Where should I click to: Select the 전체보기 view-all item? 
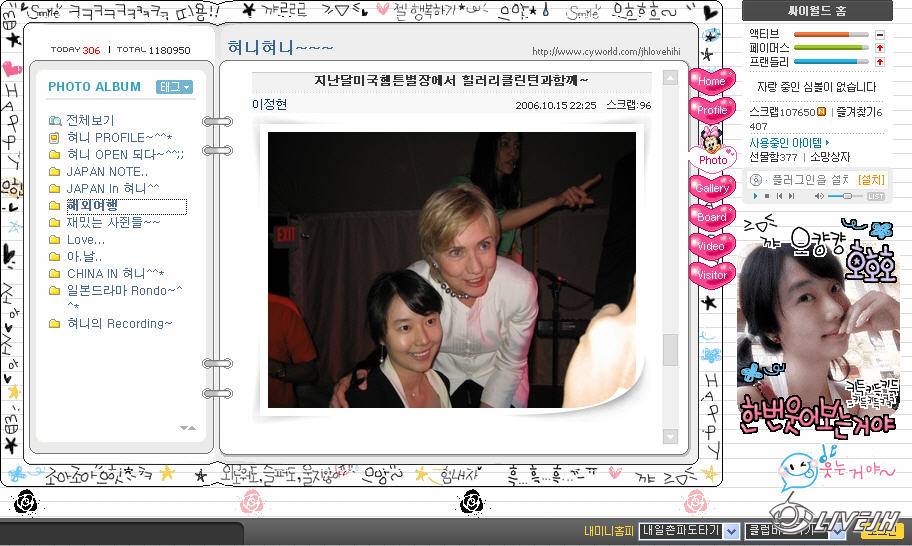(90, 120)
